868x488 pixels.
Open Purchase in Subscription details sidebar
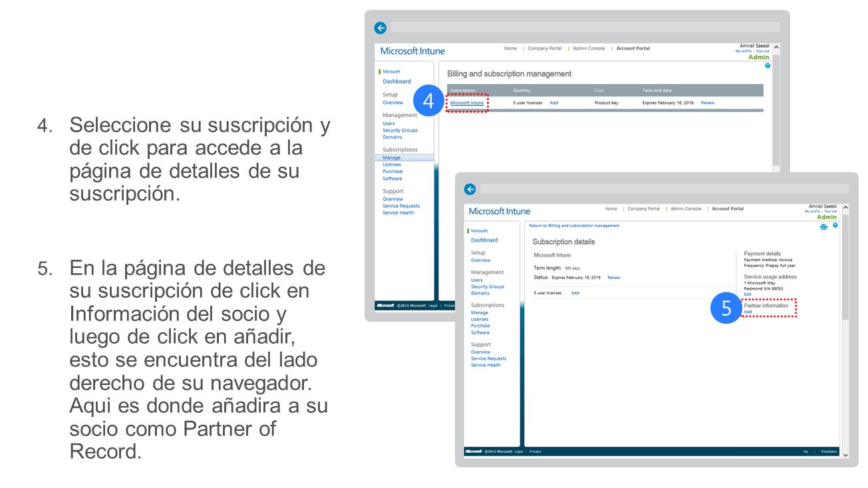pyautogui.click(x=480, y=326)
